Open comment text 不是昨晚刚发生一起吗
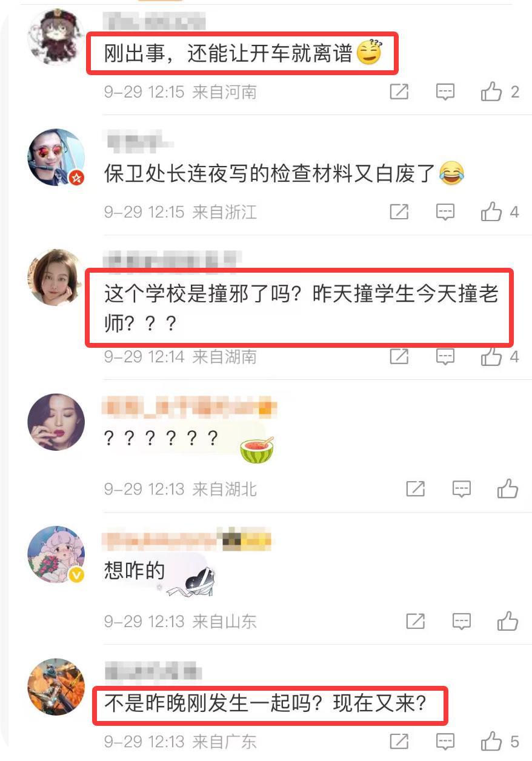Screen dimensions: 532x761 265,705
